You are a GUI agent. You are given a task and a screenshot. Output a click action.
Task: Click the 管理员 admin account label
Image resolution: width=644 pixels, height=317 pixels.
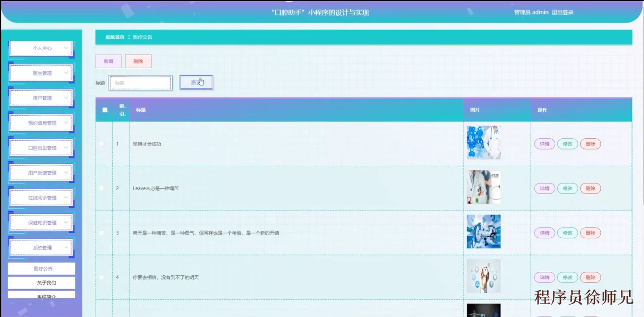click(x=531, y=12)
